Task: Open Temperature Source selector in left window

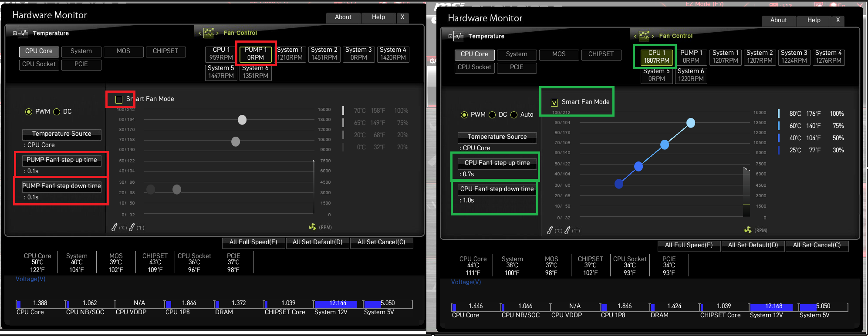Action: tap(62, 134)
